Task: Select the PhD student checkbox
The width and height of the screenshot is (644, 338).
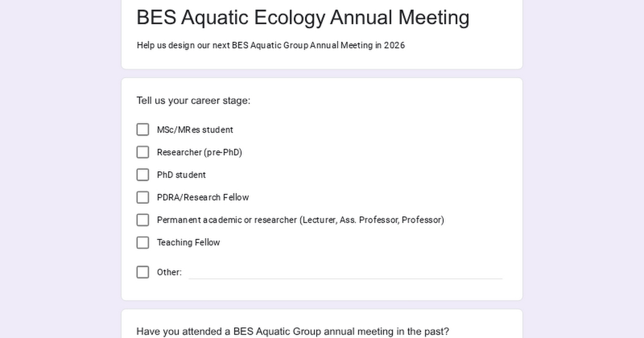Action: point(143,175)
